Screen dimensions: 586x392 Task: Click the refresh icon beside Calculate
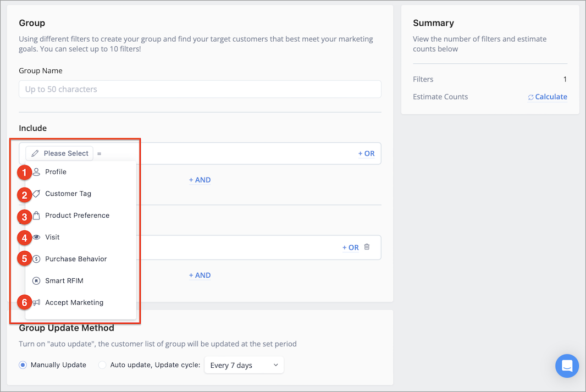(530, 97)
